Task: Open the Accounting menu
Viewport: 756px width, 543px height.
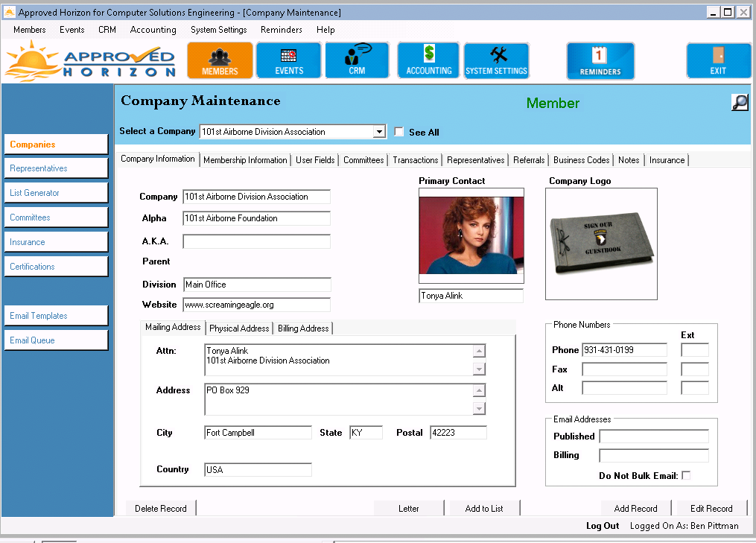Action: click(153, 30)
